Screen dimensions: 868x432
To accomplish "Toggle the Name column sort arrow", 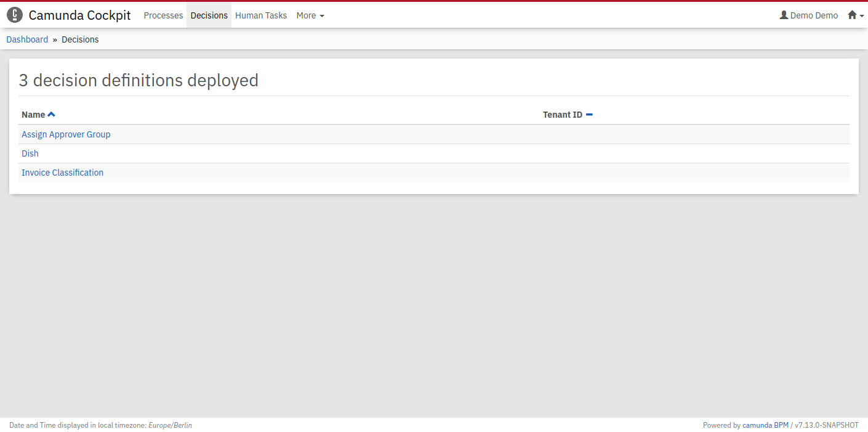I will pos(52,115).
